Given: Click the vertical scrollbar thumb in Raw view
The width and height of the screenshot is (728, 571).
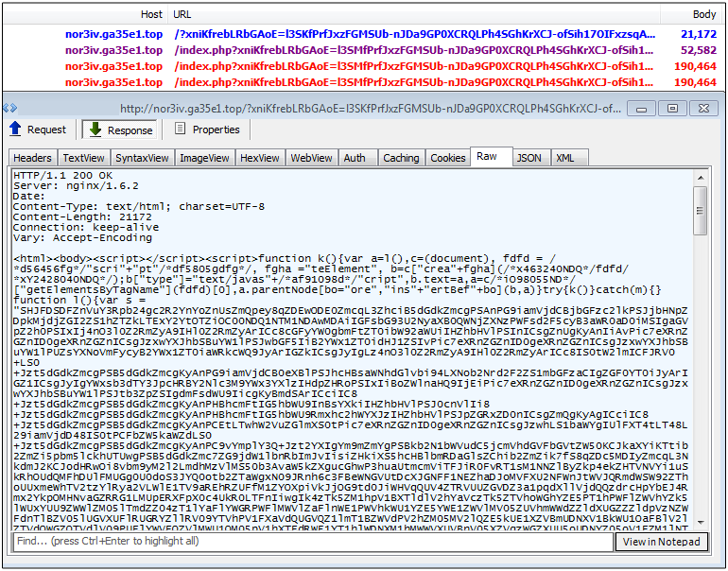Looking at the screenshot, I should (701, 211).
